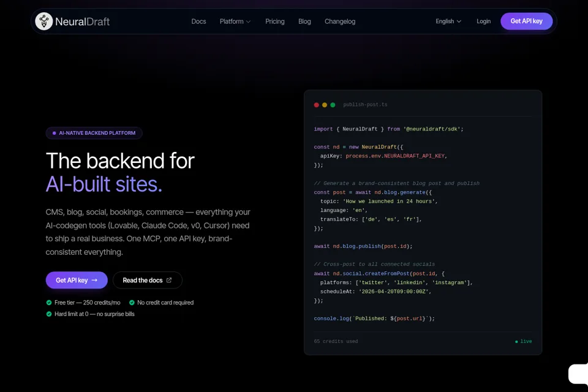588x392 pixels.
Task: Click 'No credit card required' text
Action: tap(165, 303)
